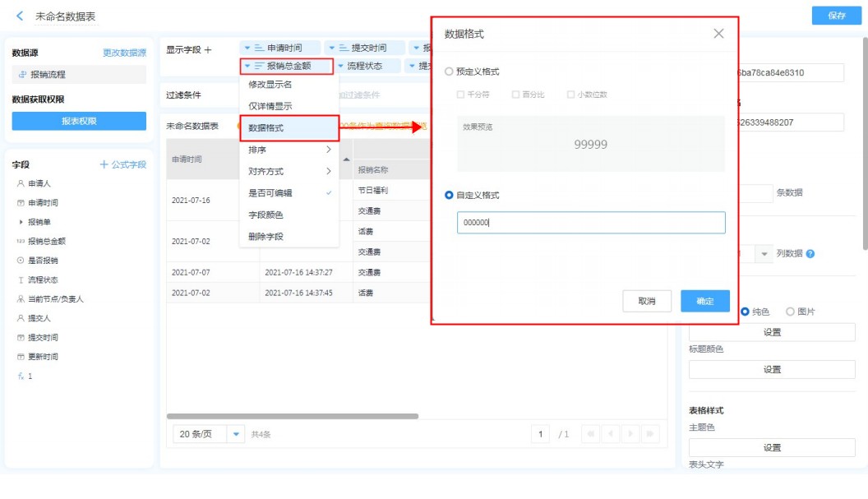This screenshot has height=499, width=868.
Task: Open 字段颜色 in the field menu
Action: pyautogui.click(x=265, y=215)
